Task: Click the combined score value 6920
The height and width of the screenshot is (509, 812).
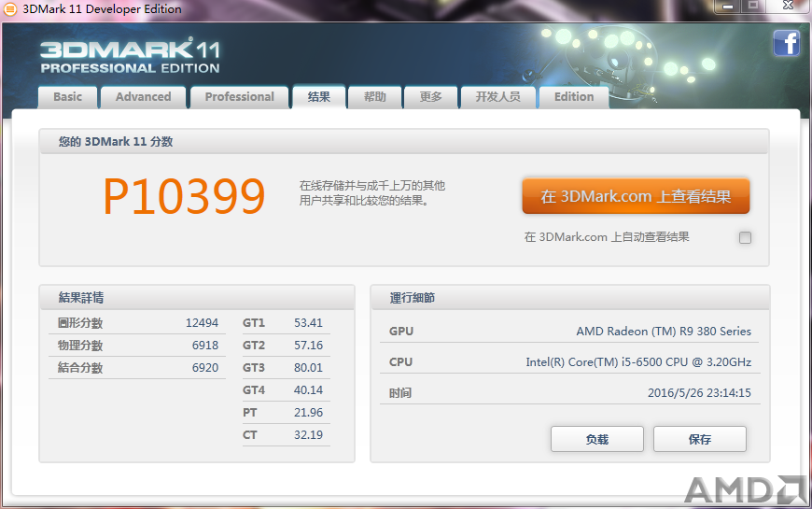Action: 205,367
